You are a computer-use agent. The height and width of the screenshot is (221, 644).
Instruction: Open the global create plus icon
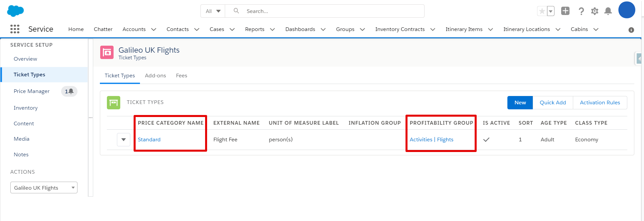565,11
